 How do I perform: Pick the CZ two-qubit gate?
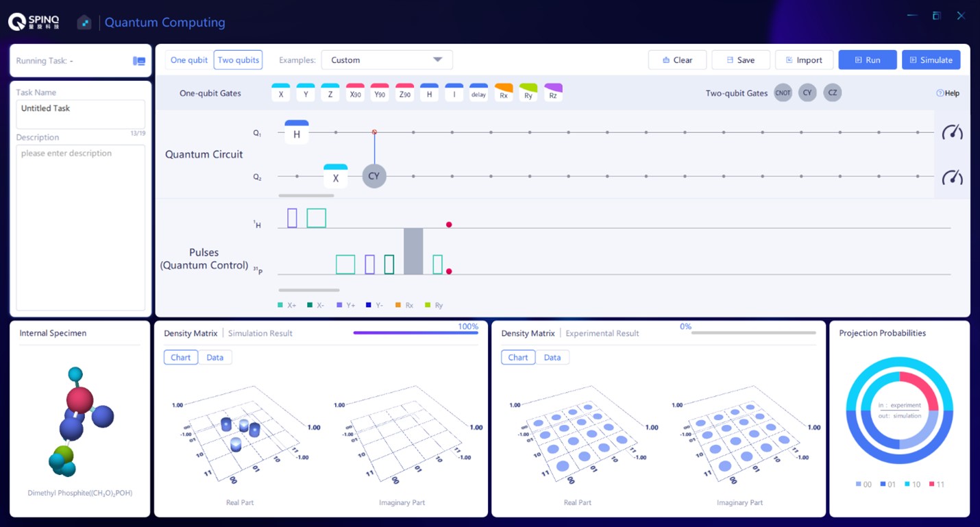tap(832, 93)
